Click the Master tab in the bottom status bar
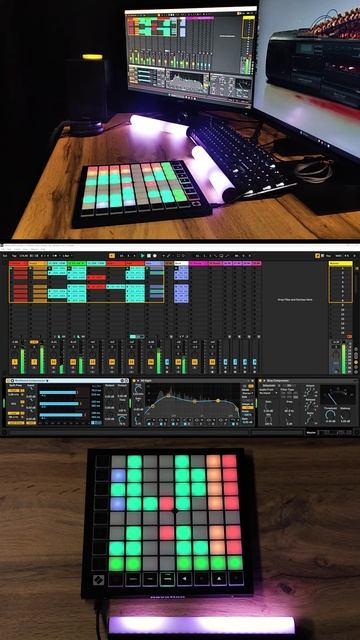This screenshot has width=360, height=640. [x=311, y=432]
